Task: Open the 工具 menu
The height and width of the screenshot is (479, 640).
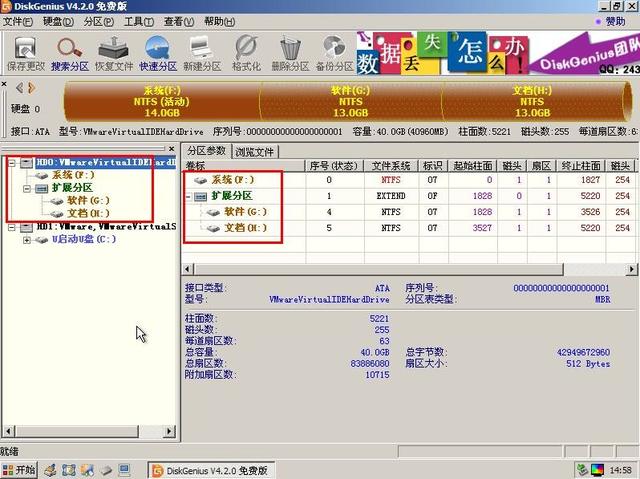Action: (139, 22)
